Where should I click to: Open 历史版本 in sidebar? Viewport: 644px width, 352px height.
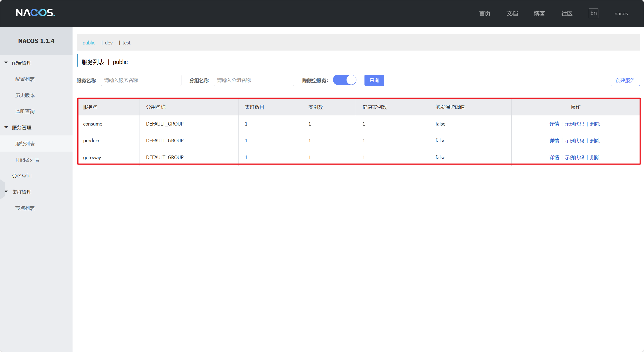[25, 95]
